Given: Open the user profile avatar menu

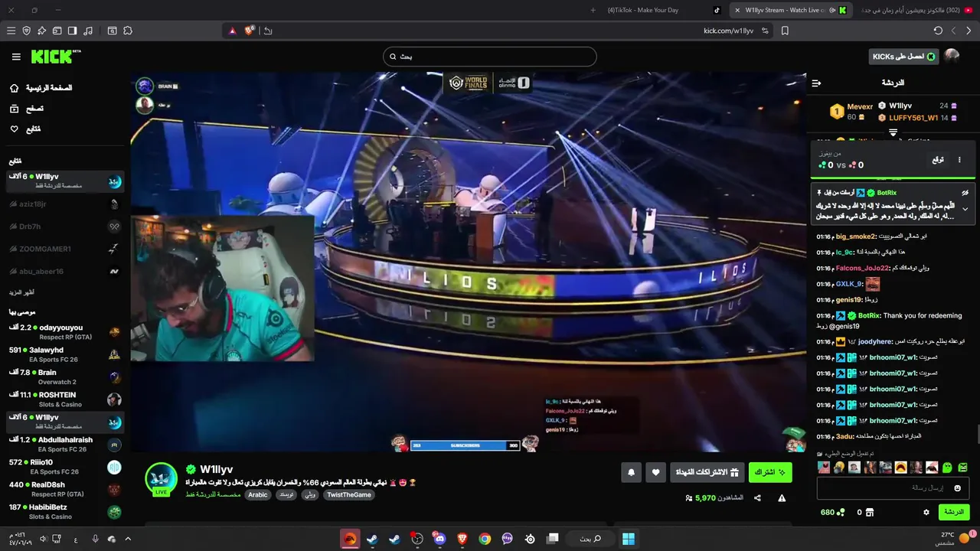Looking at the screenshot, I should click(x=952, y=56).
